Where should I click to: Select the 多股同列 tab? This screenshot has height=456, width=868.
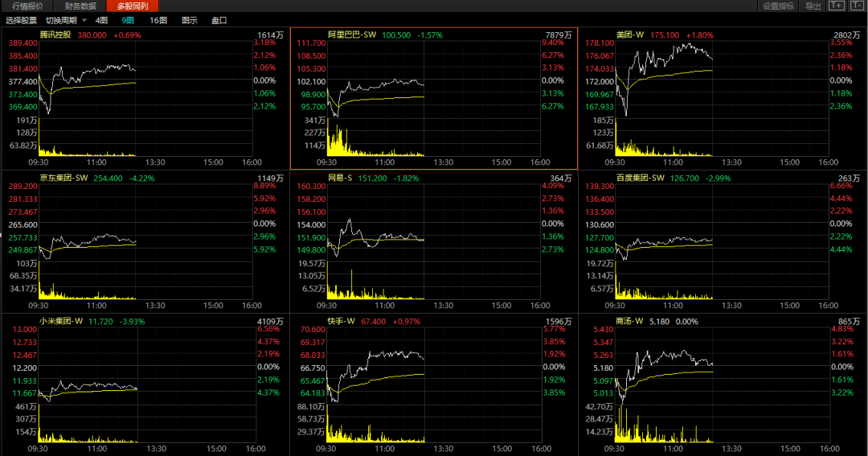coord(133,6)
